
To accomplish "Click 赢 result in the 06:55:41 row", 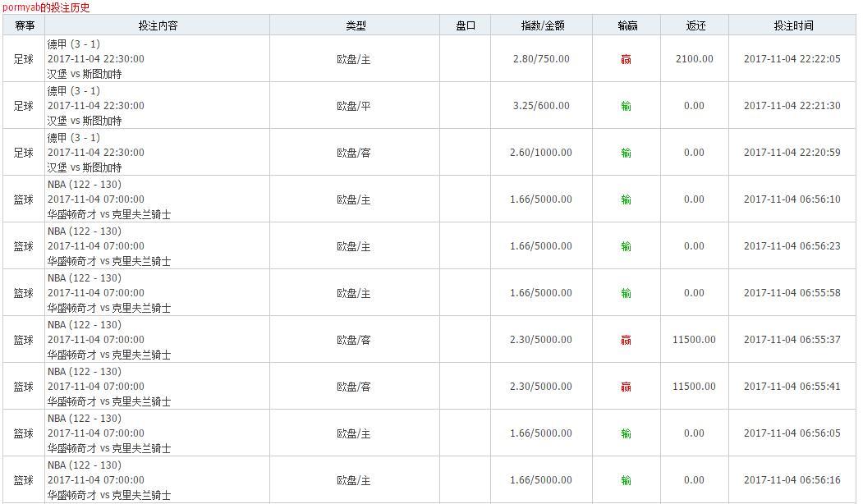I will coord(626,387).
